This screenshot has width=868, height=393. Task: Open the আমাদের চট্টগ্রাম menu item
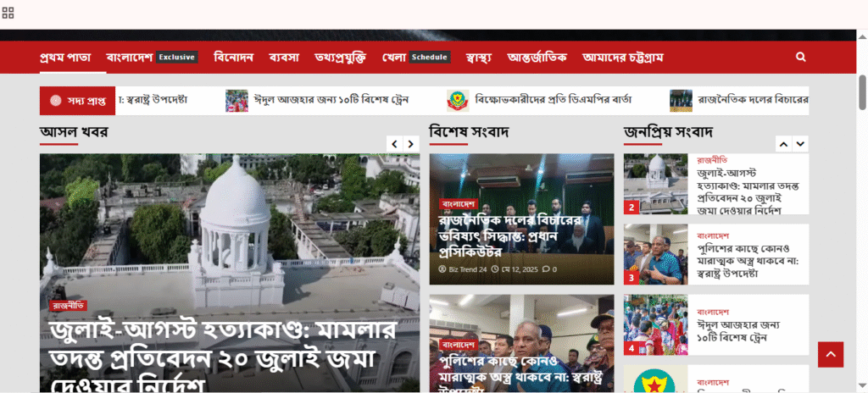[x=623, y=57]
